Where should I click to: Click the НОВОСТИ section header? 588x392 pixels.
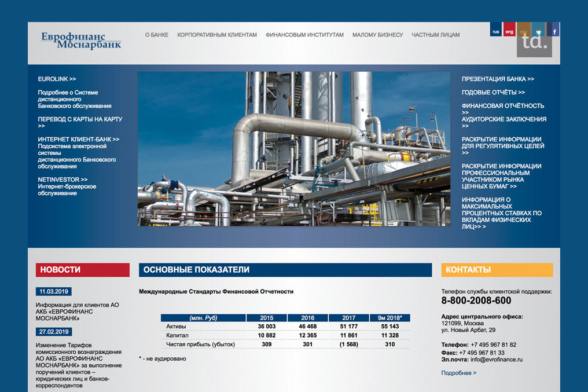point(83,270)
